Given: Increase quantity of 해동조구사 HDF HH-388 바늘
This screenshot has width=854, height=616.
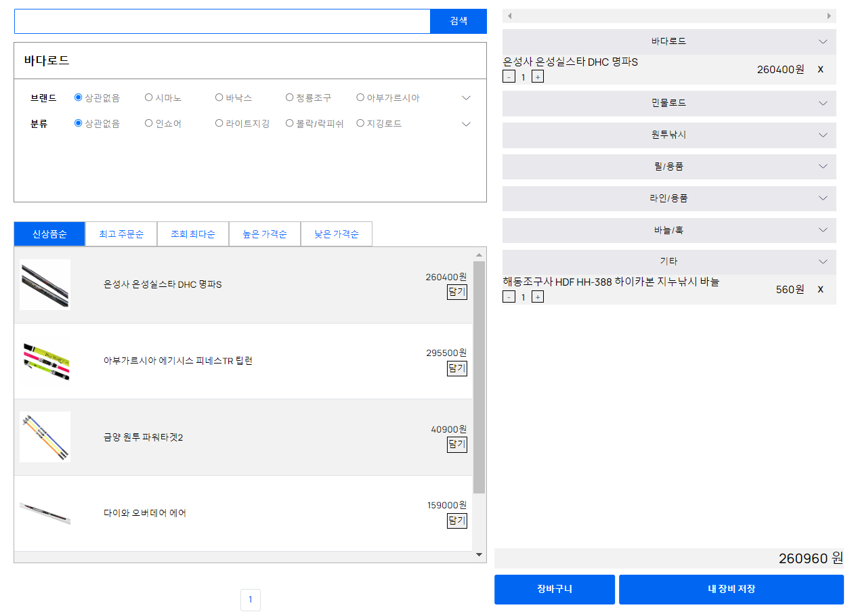Looking at the screenshot, I should [538, 296].
